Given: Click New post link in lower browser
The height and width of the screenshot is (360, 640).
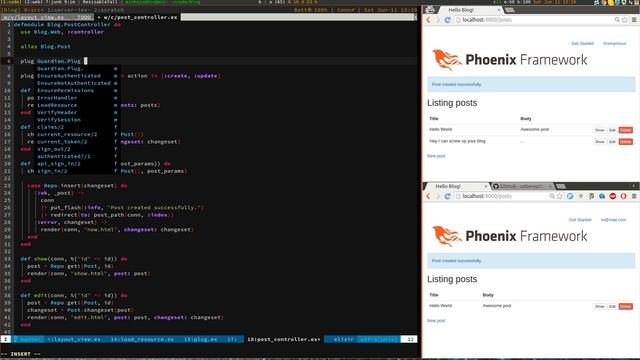Looking at the screenshot, I should 436,320.
